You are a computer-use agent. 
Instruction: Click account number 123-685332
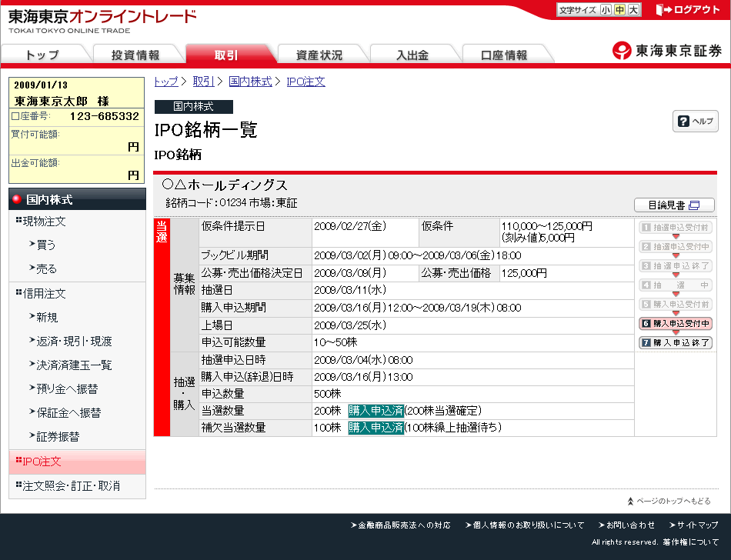point(105,116)
